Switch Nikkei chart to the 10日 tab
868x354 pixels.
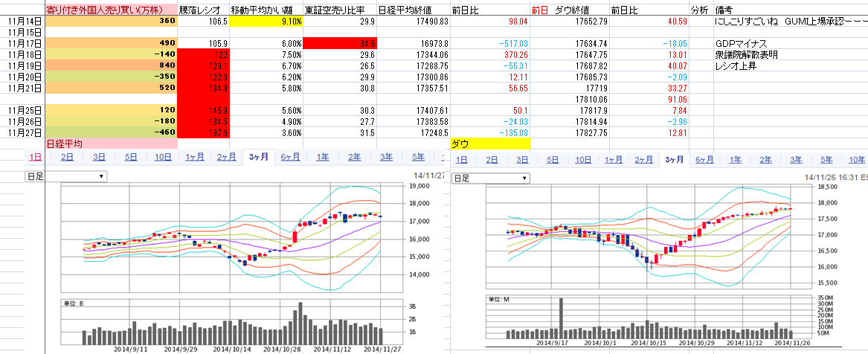(162, 157)
